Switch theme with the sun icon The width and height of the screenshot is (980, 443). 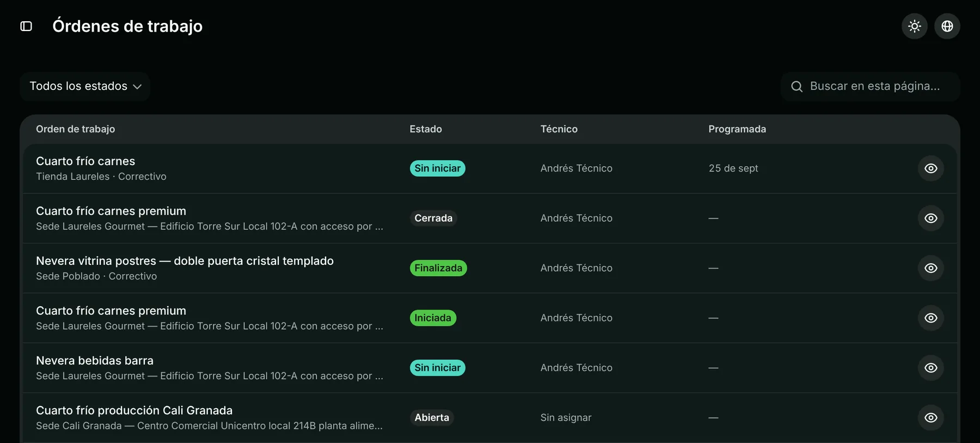click(915, 26)
